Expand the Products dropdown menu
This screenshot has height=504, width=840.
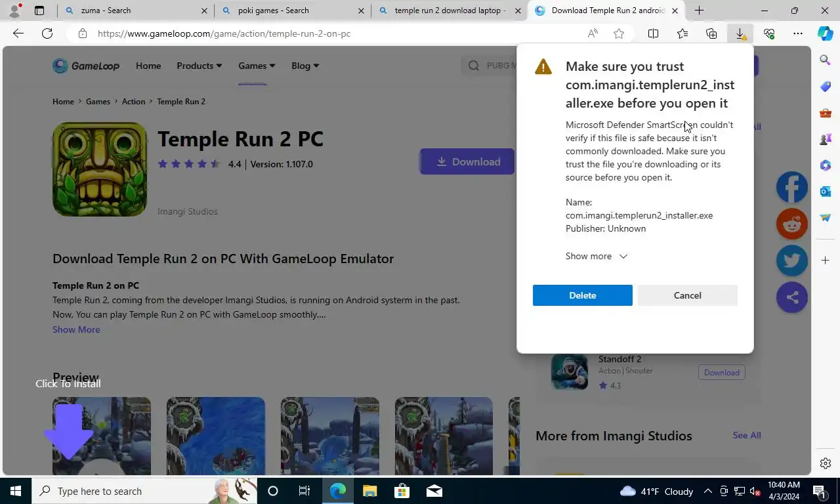coord(199,66)
